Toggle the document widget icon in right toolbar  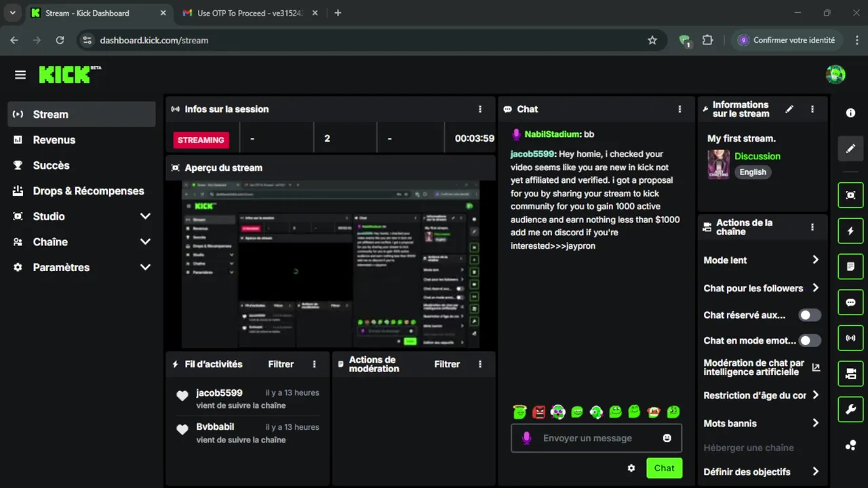851,266
